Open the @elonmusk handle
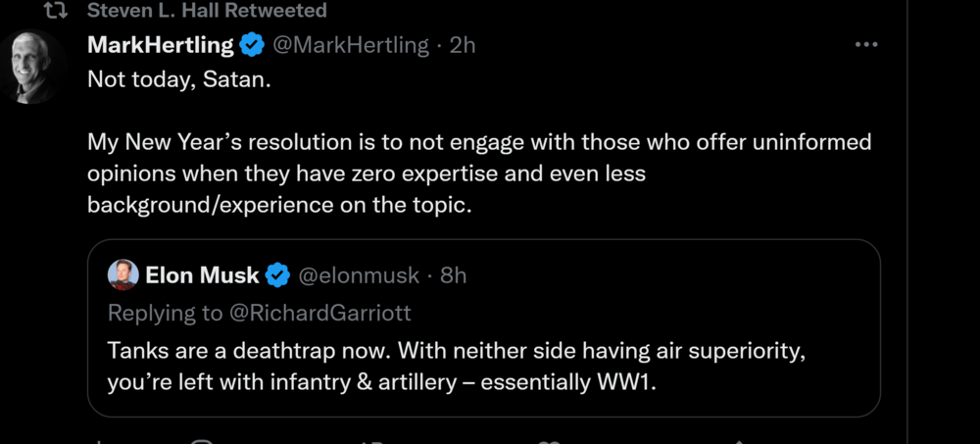The height and width of the screenshot is (444, 980). [x=358, y=275]
